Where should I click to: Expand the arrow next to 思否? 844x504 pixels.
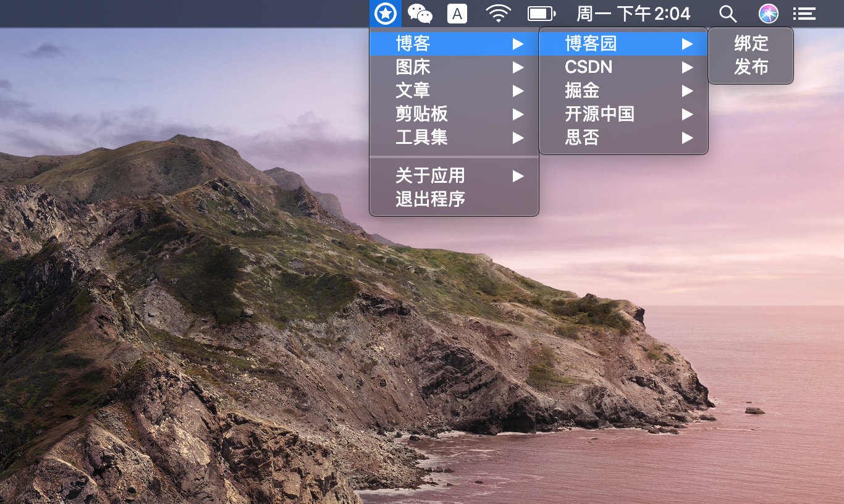[x=687, y=138]
